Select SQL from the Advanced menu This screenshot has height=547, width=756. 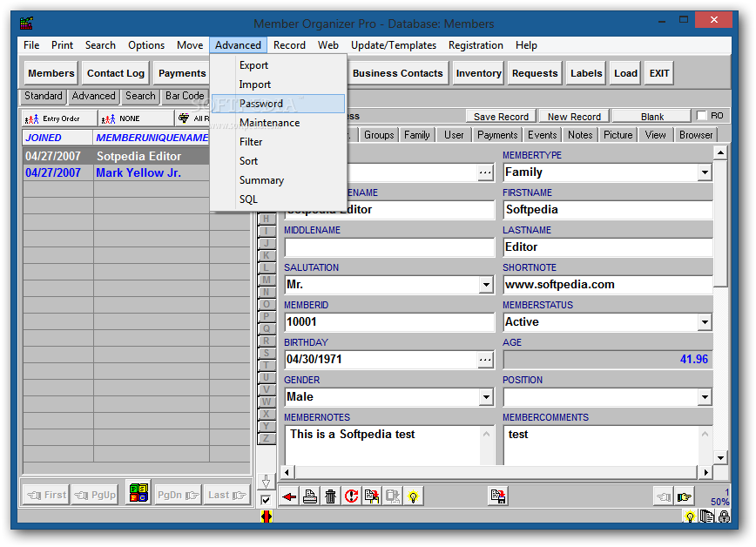(278, 199)
